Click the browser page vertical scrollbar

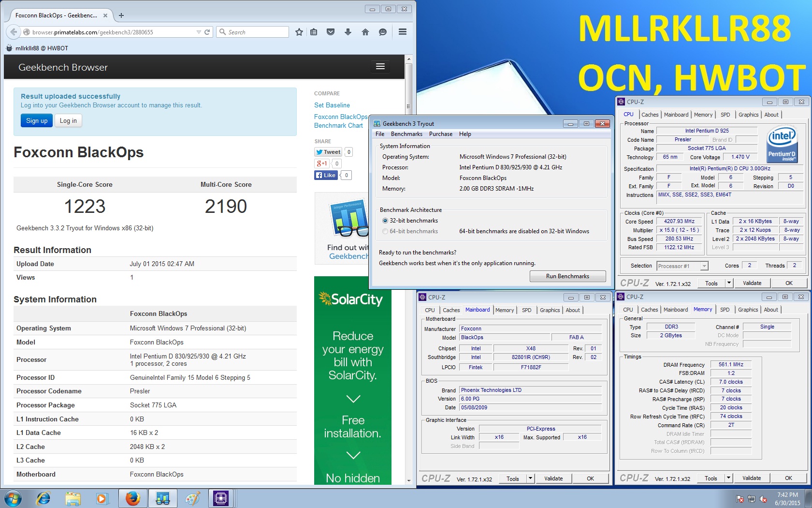click(x=409, y=271)
